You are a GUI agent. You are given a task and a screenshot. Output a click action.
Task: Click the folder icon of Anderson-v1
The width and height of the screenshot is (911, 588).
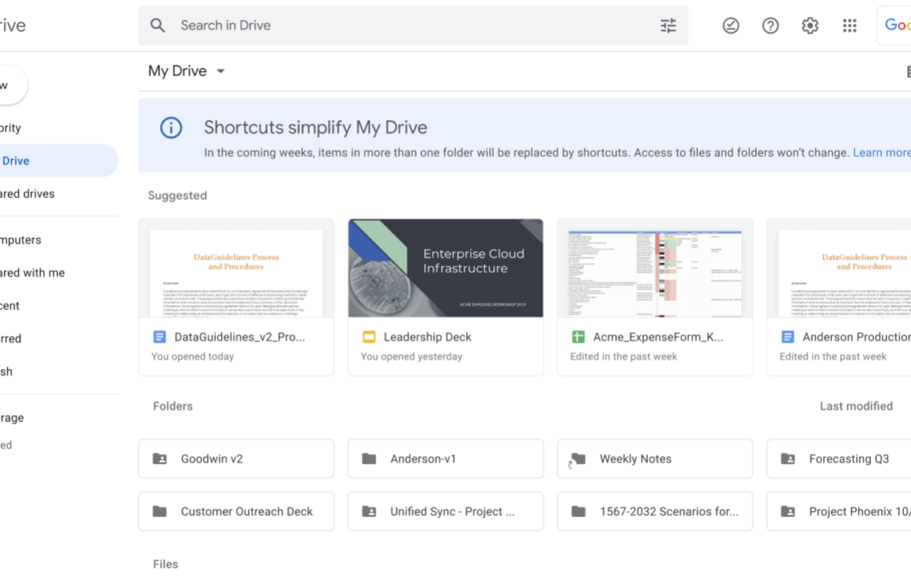pos(369,459)
